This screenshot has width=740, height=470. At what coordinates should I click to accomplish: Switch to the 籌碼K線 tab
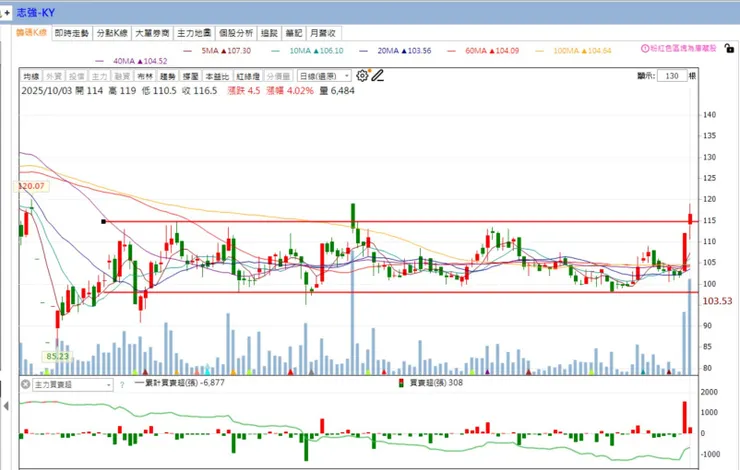31,33
